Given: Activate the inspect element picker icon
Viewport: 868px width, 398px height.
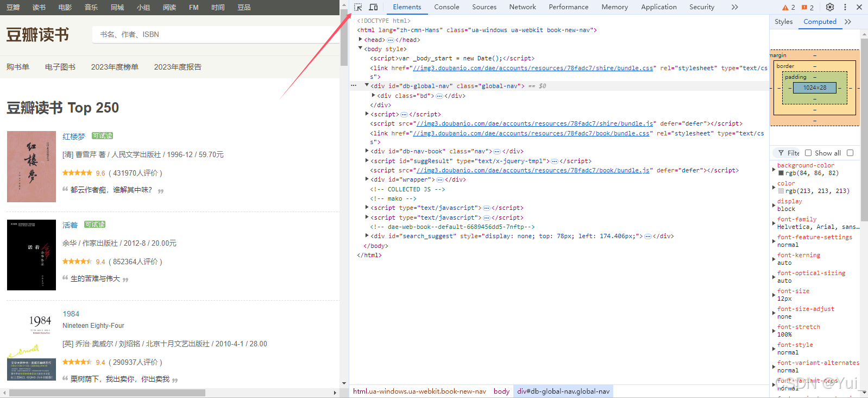Looking at the screenshot, I should click(358, 7).
